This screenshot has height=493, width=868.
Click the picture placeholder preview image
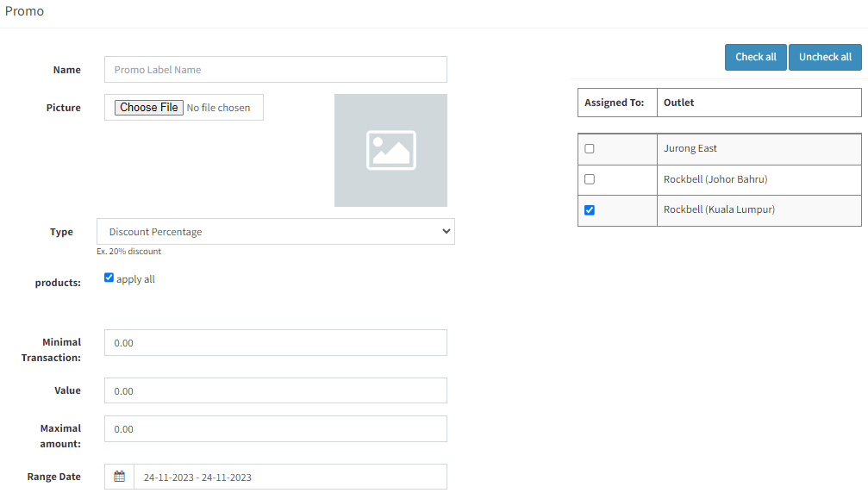point(390,151)
